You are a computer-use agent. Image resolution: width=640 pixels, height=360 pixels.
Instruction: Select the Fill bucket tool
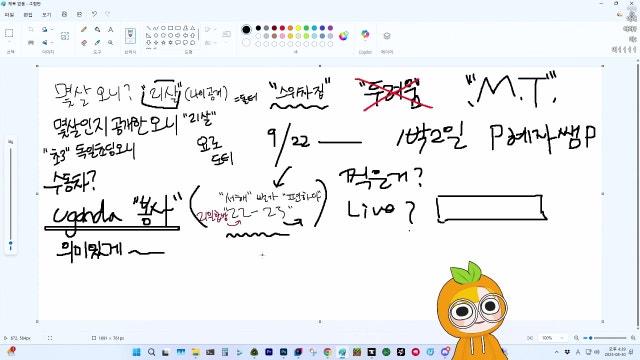point(97,29)
